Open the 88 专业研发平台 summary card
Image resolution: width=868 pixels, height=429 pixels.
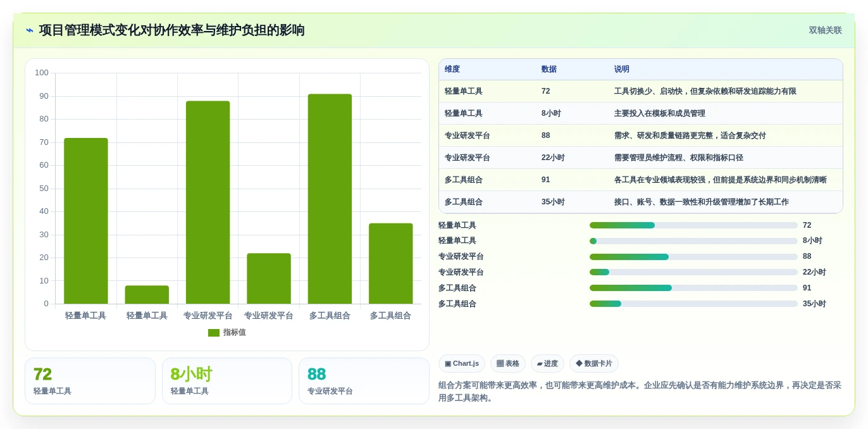tap(364, 381)
